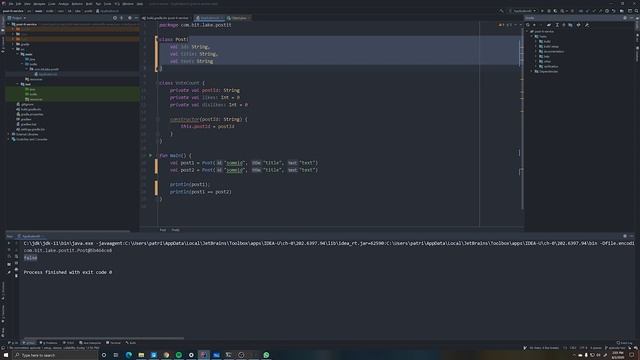This screenshot has width=640, height=360.
Task: Expand the Dependencies node in the Gradle panel
Action: tap(532, 71)
